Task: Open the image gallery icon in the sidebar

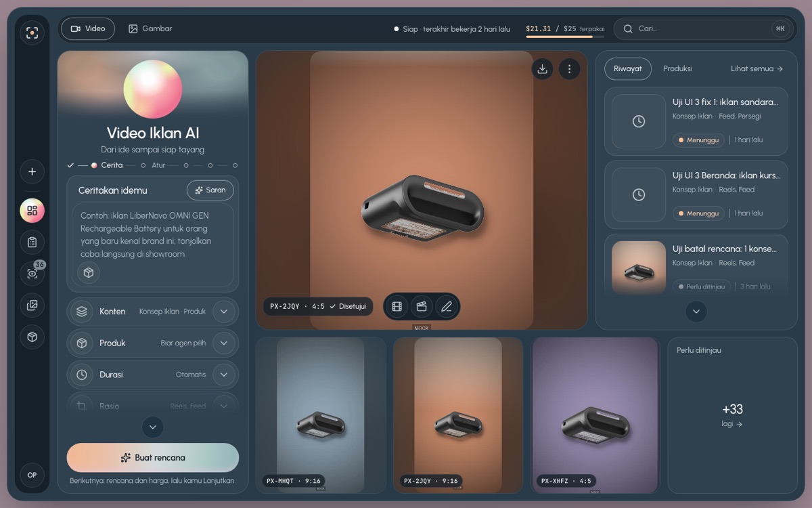Action: [x=32, y=305]
